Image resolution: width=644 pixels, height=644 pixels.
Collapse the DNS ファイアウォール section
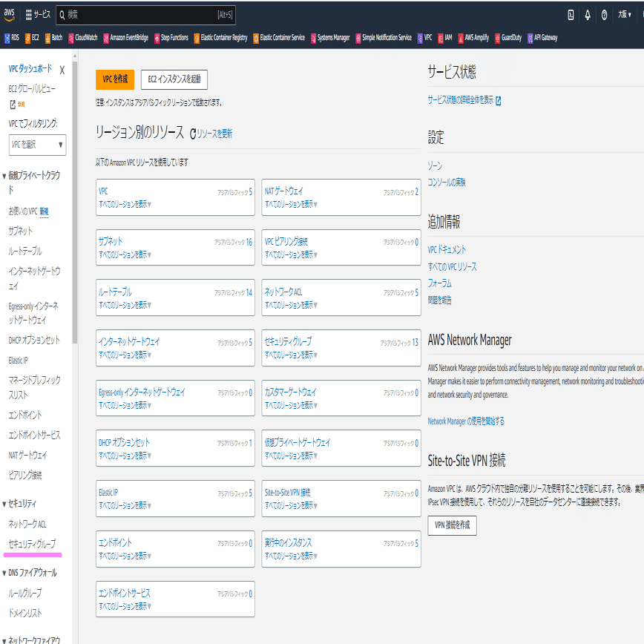4,574
